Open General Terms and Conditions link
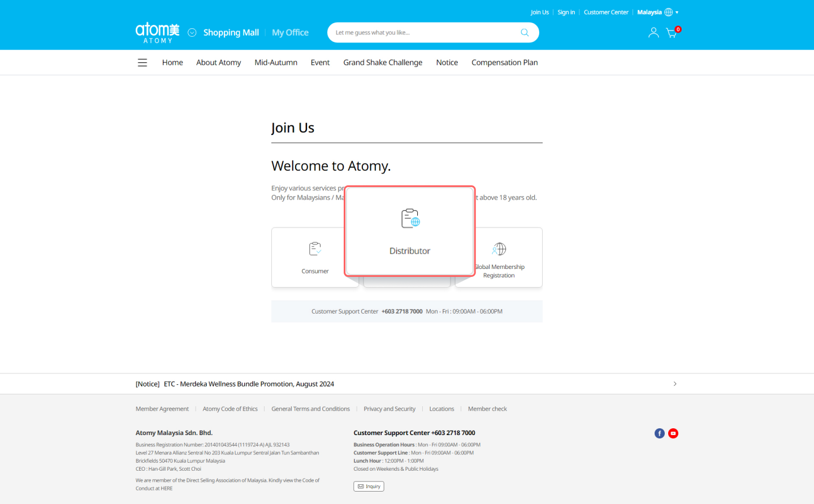The height and width of the screenshot is (504, 814). [x=310, y=409]
